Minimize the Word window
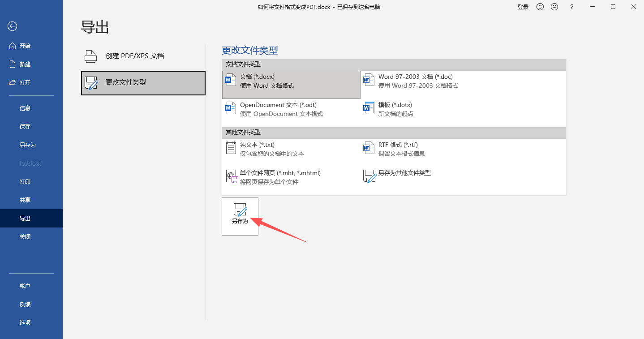Screen dimensions: 644x339 pos(593,7)
